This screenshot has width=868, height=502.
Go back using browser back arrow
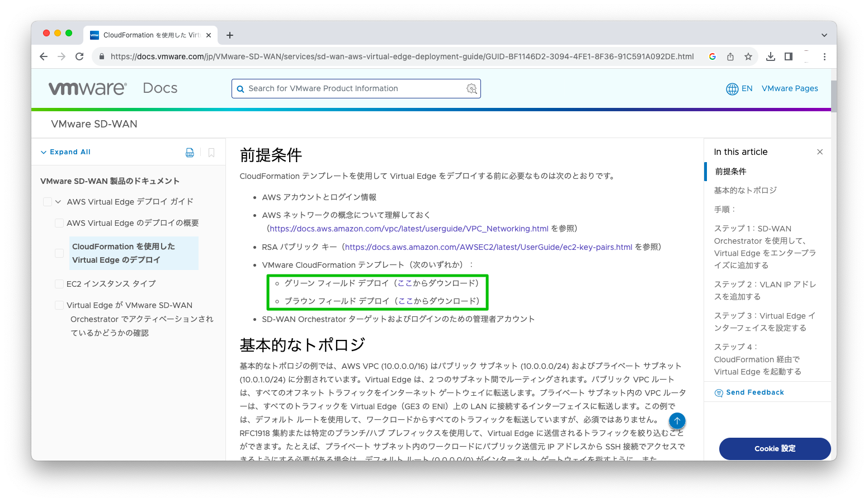[x=44, y=56]
